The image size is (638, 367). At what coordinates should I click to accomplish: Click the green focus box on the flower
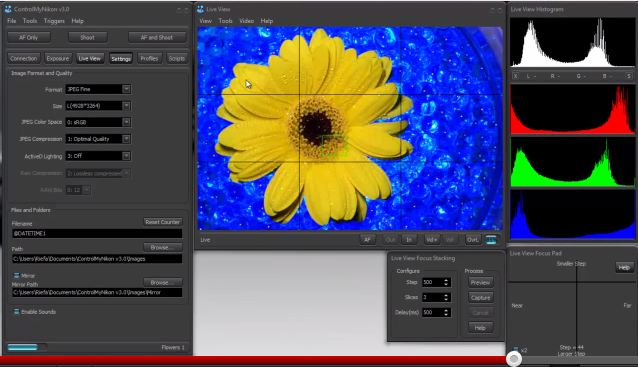[x=334, y=146]
